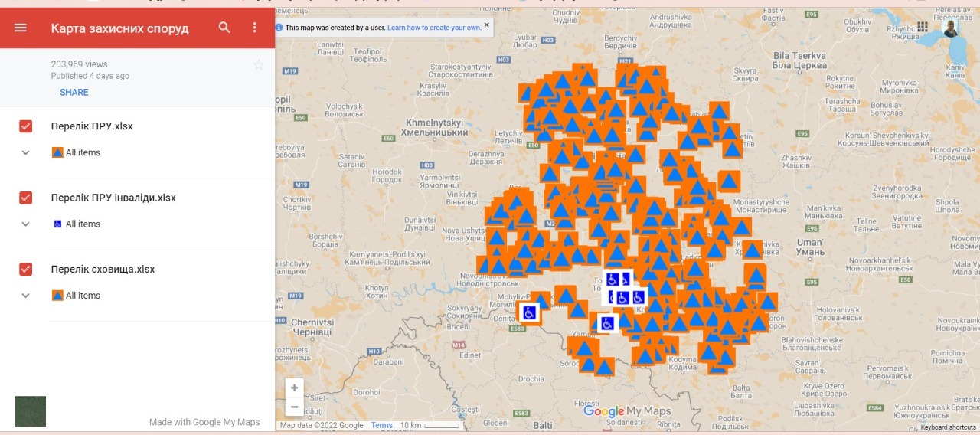Hide the Перелік сховища.xlsx layer
Screen dimensions: 980x435
pyautogui.click(x=25, y=270)
